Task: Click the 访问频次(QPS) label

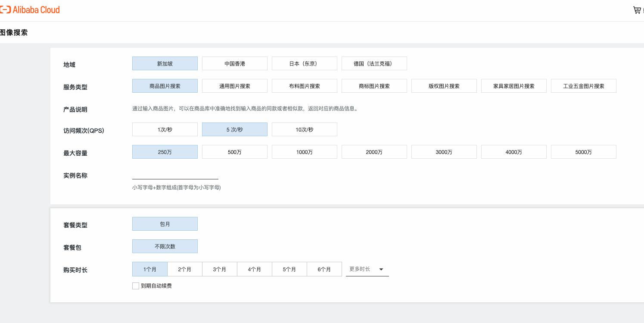Action: click(84, 131)
